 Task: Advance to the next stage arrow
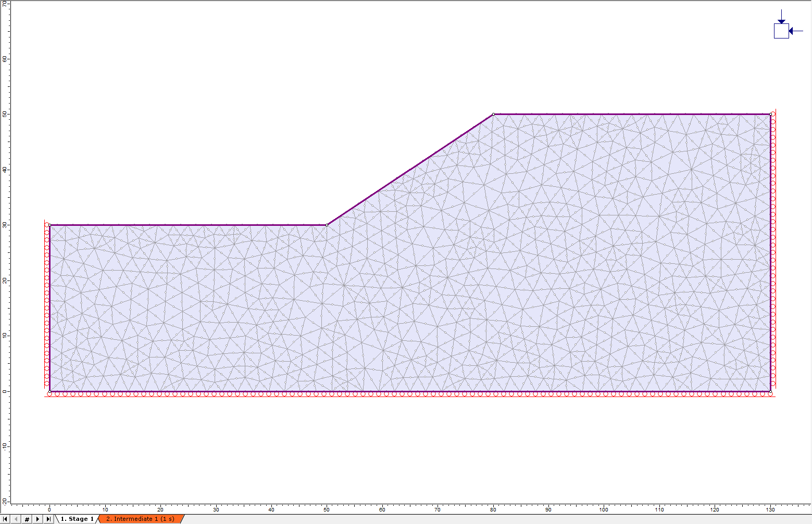coord(38,519)
